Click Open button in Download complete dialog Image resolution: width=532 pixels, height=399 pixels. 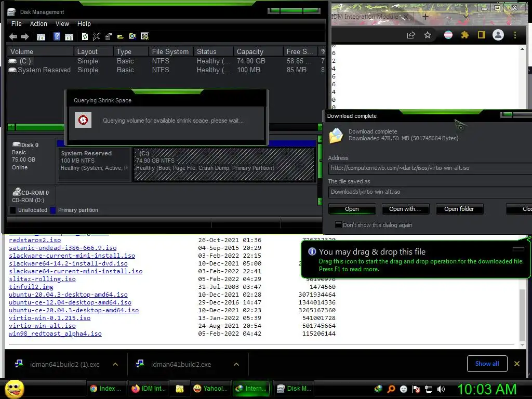(x=352, y=209)
